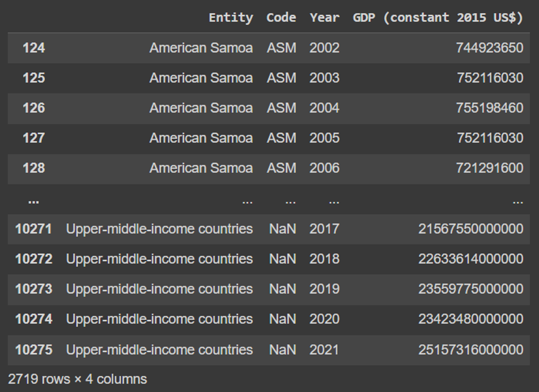Click the 721291600 GDP value
Screen dimensions: 539x392
click(489, 168)
